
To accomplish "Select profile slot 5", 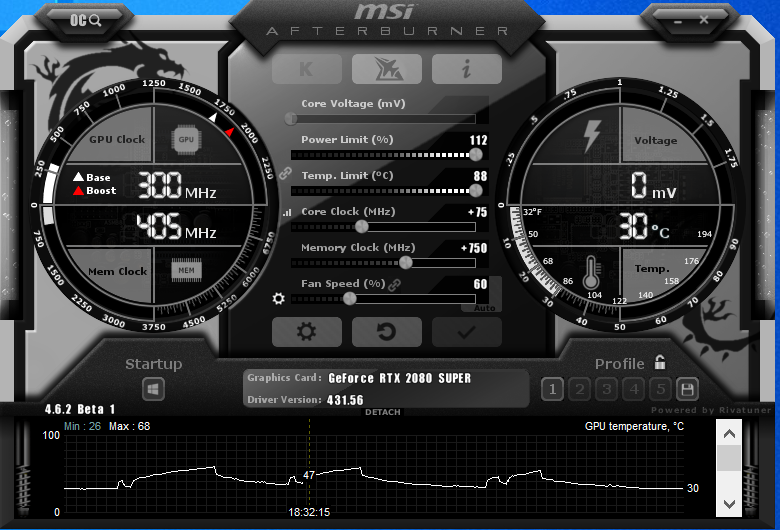I will tap(661, 389).
